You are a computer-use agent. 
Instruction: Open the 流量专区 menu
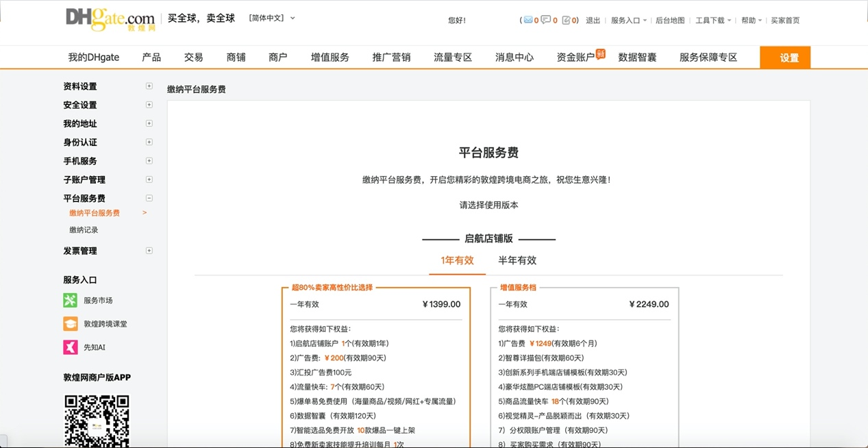click(x=453, y=58)
